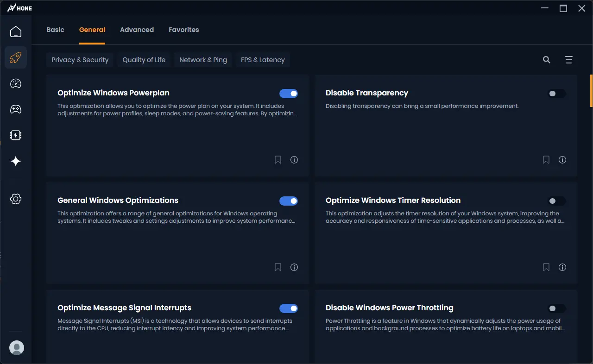Enable the Disable Transparency toggle
The image size is (593, 364).
[x=556, y=94]
